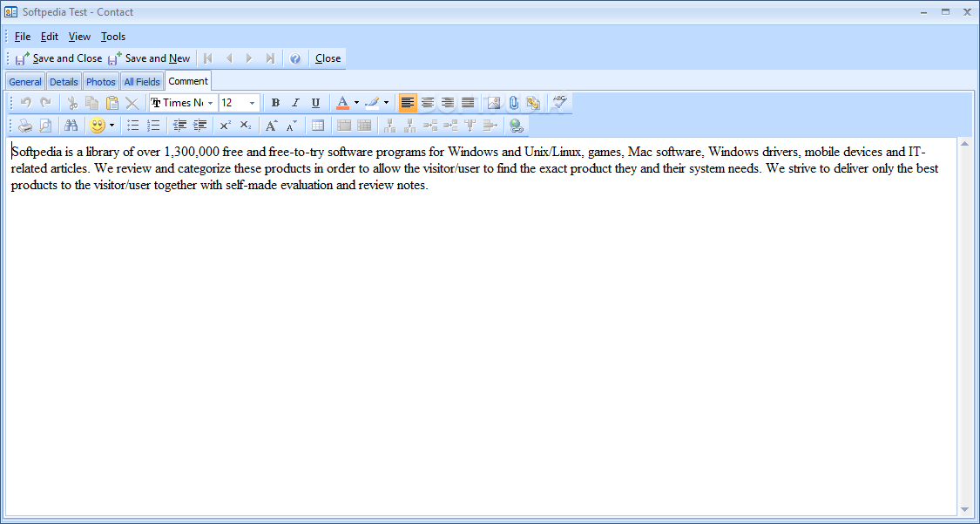Image resolution: width=980 pixels, height=524 pixels.
Task: Grow font size with the large A icon
Action: tap(271, 126)
